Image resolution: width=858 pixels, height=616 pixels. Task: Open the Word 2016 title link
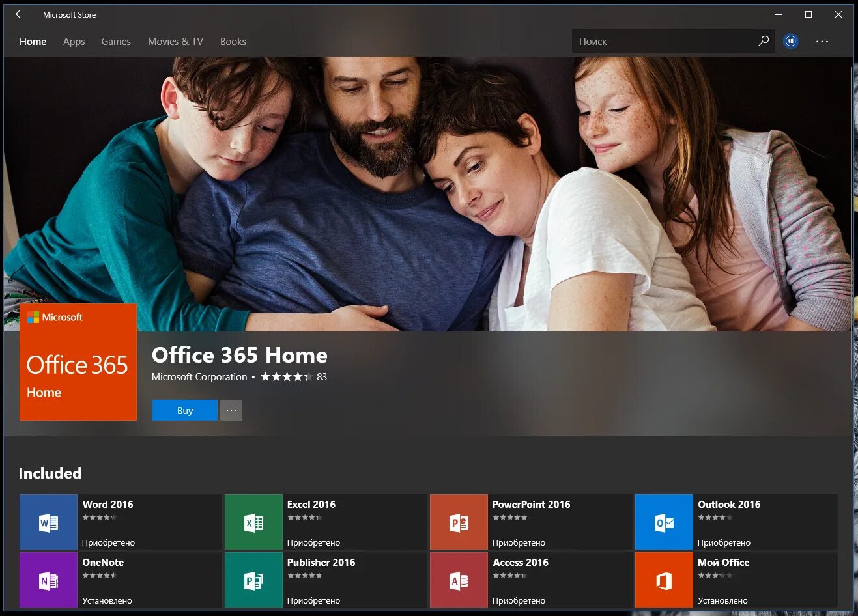(x=107, y=504)
